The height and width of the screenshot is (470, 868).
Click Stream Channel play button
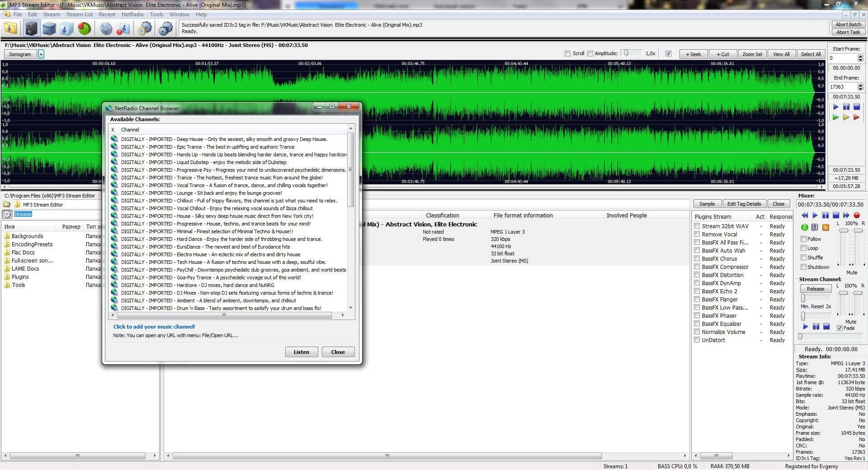coord(805,327)
